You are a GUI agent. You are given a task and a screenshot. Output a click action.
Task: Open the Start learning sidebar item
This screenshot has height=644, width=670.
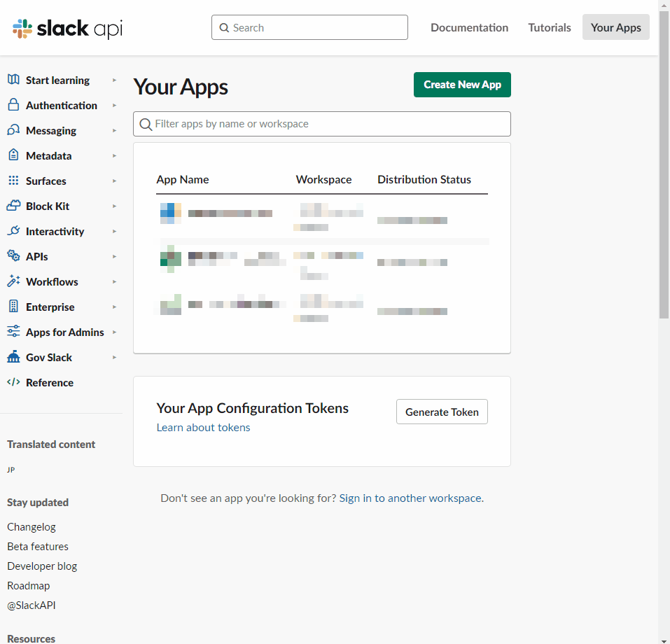57,80
